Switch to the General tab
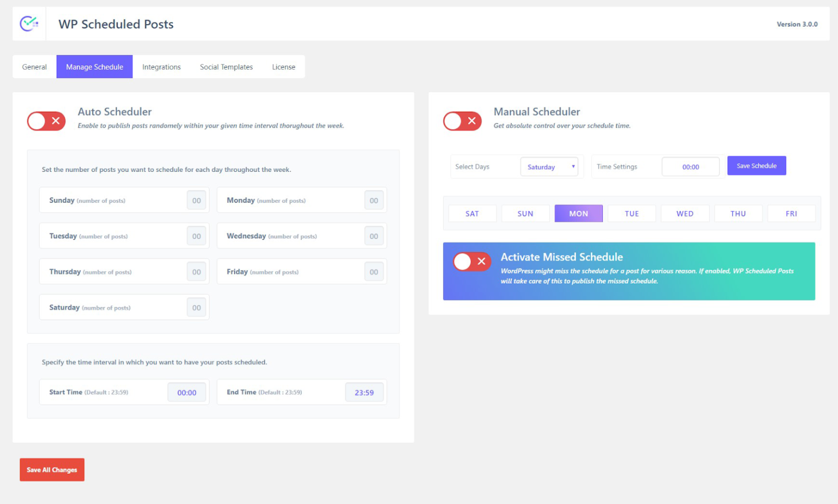The image size is (838, 504). pyautogui.click(x=34, y=67)
